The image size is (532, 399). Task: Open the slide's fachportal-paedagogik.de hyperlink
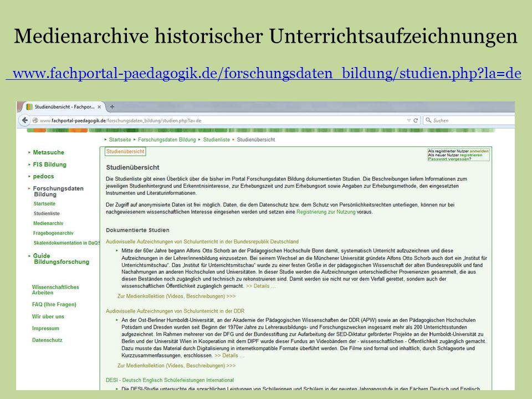tap(263, 73)
